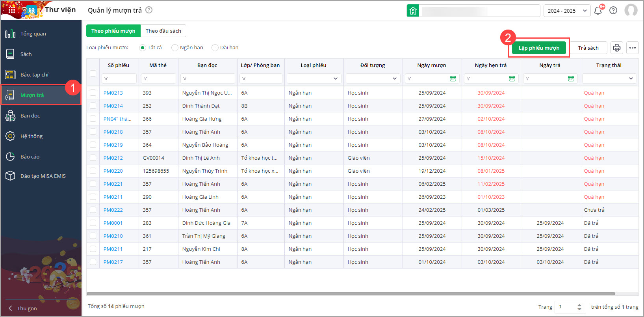Click the Lập phiếu mượn button
Viewport: 644px width, 317px height.
tap(539, 48)
